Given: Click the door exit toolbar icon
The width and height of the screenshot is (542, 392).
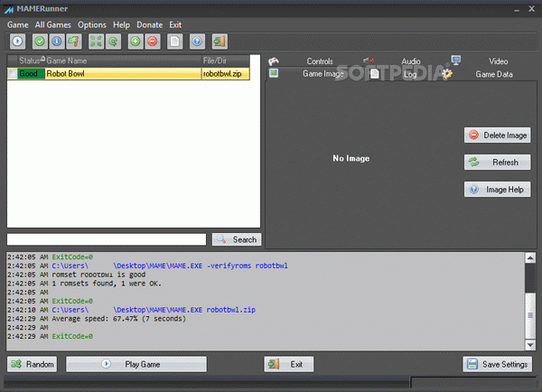Looking at the screenshot, I should (220, 42).
